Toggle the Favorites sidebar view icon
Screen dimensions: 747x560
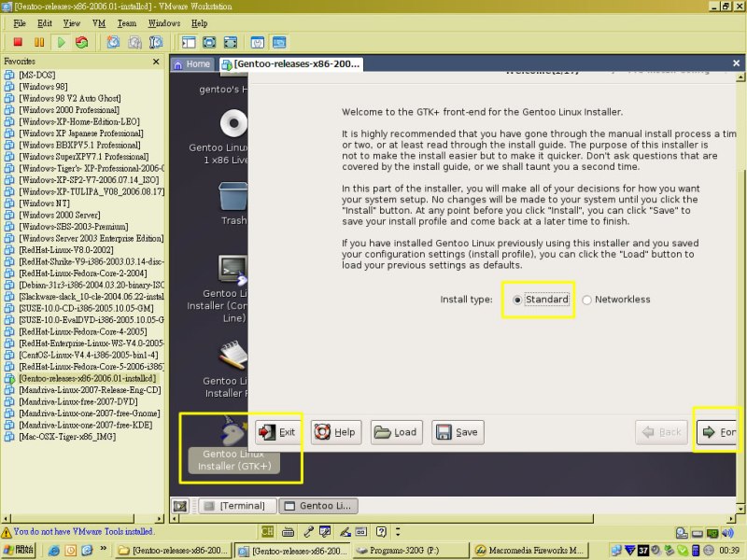point(189,42)
